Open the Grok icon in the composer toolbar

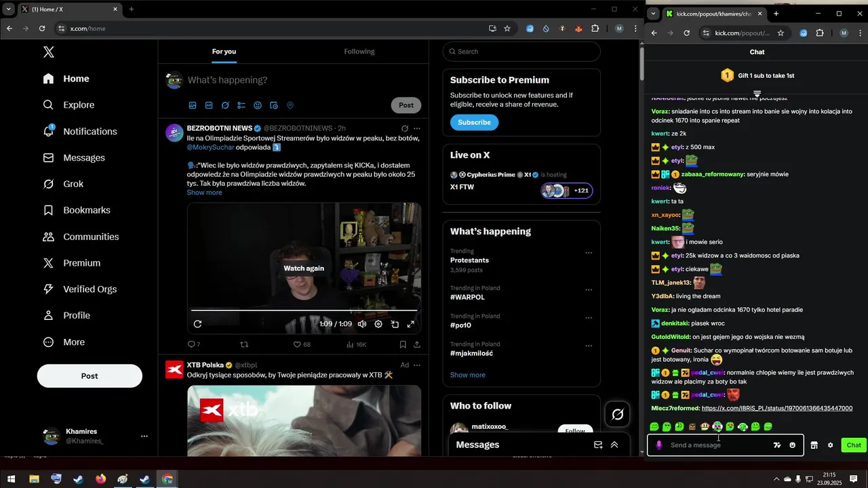coord(225,105)
